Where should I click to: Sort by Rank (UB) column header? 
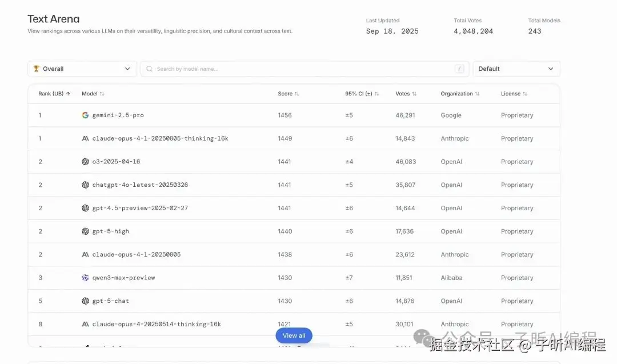[x=54, y=94]
